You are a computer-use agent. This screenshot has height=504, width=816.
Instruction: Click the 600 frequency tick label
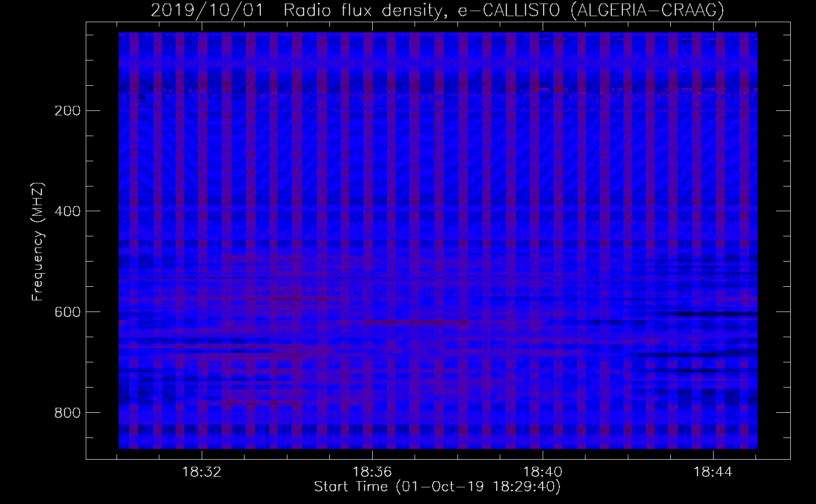pos(68,312)
